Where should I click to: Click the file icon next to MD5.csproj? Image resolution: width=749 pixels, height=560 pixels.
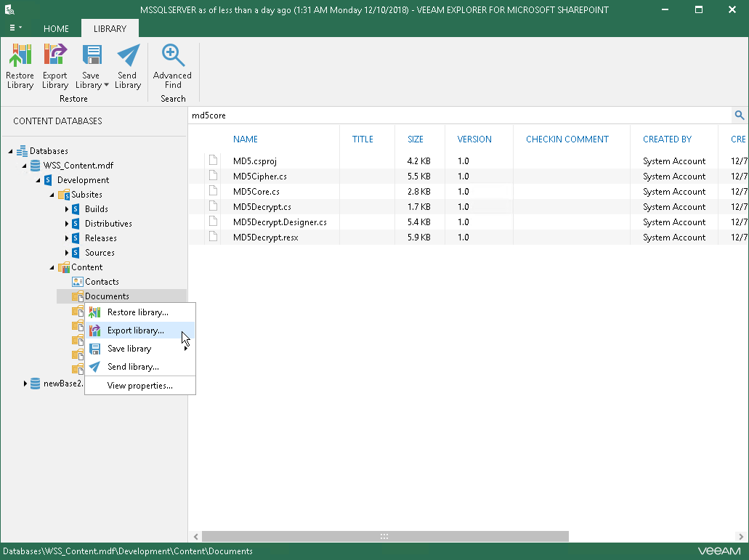(x=213, y=161)
